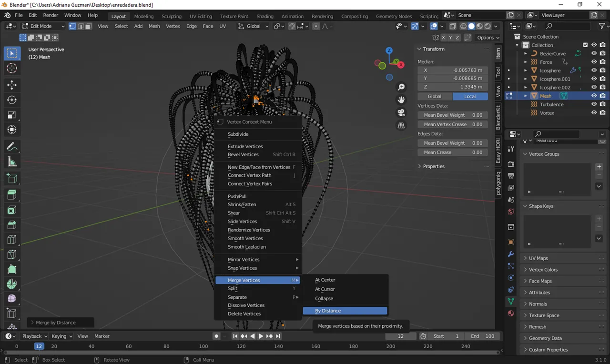This screenshot has width=610, height=364.
Task: Enable mirror Z axis toggle
Action: (457, 38)
